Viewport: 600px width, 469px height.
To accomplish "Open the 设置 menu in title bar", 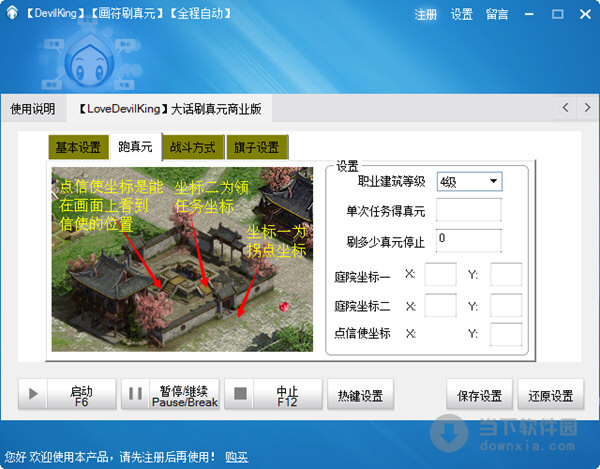I will click(461, 15).
